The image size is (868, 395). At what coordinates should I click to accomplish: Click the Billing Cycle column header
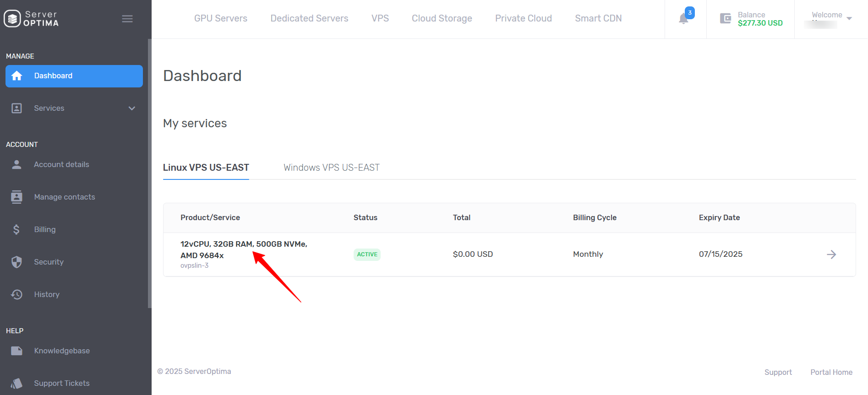(595, 217)
